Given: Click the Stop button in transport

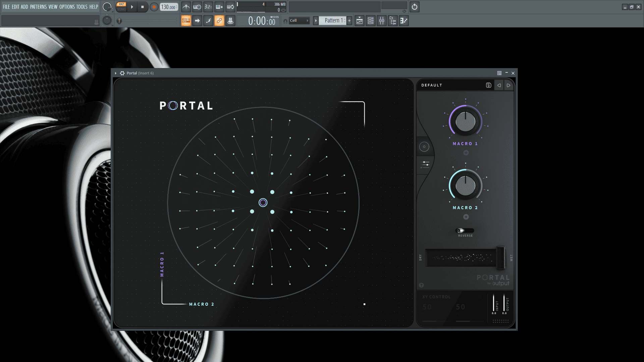Looking at the screenshot, I should [143, 7].
